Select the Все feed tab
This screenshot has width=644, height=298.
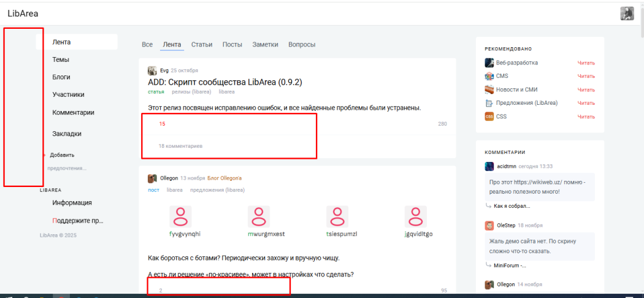tap(147, 45)
